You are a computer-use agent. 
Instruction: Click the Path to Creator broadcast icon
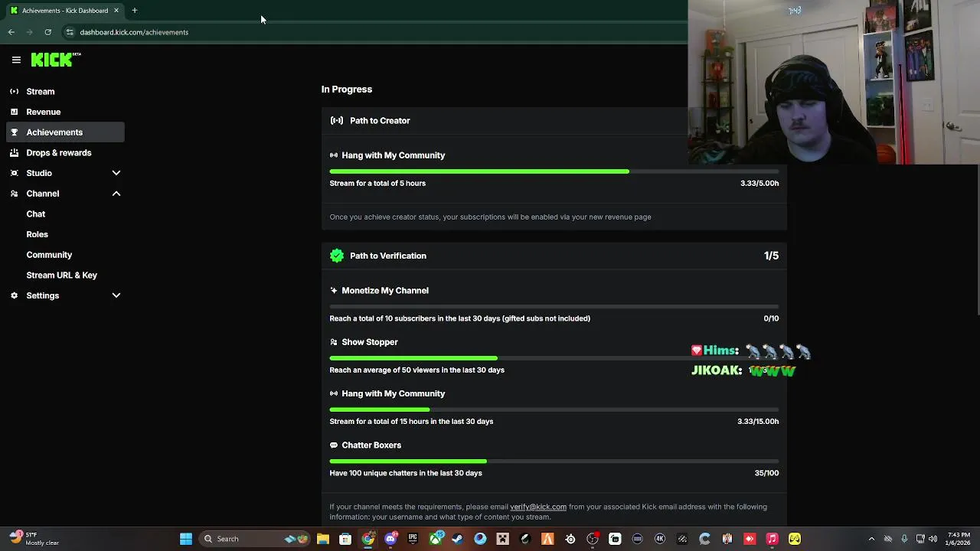[x=337, y=120]
